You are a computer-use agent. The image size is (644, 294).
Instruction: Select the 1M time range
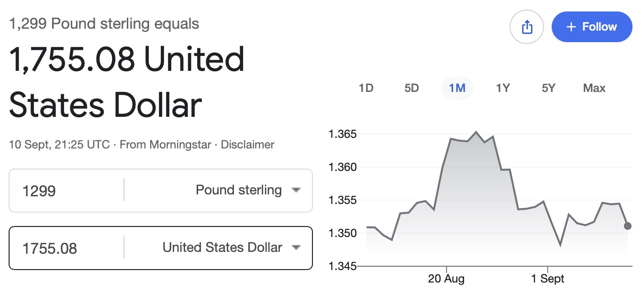(x=457, y=88)
